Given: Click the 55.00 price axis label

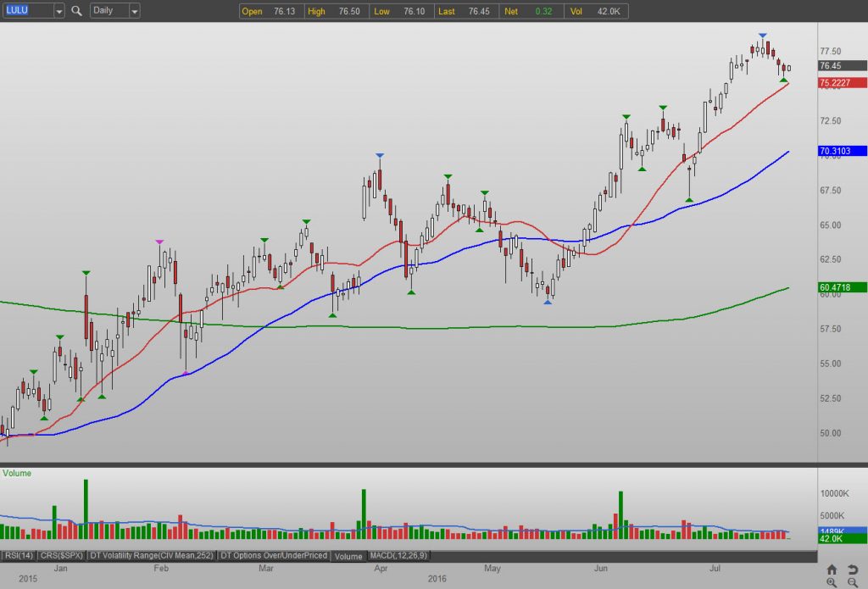Looking at the screenshot, I should 831,364.
